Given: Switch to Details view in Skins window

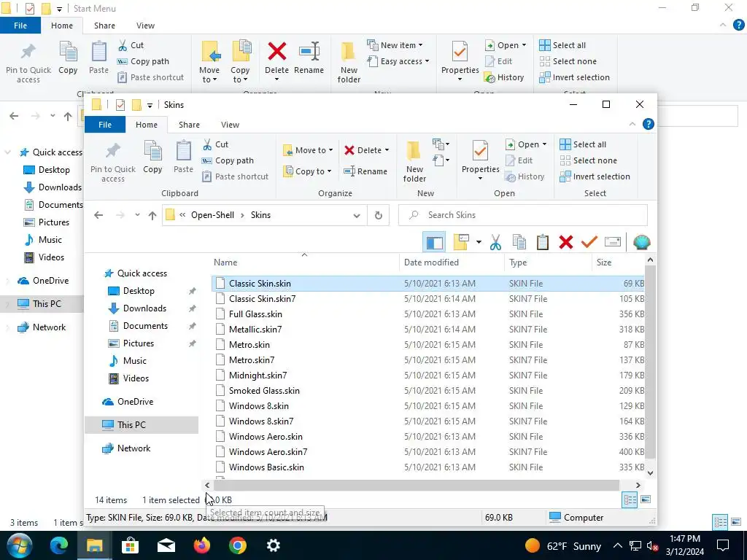Looking at the screenshot, I should point(630,500).
